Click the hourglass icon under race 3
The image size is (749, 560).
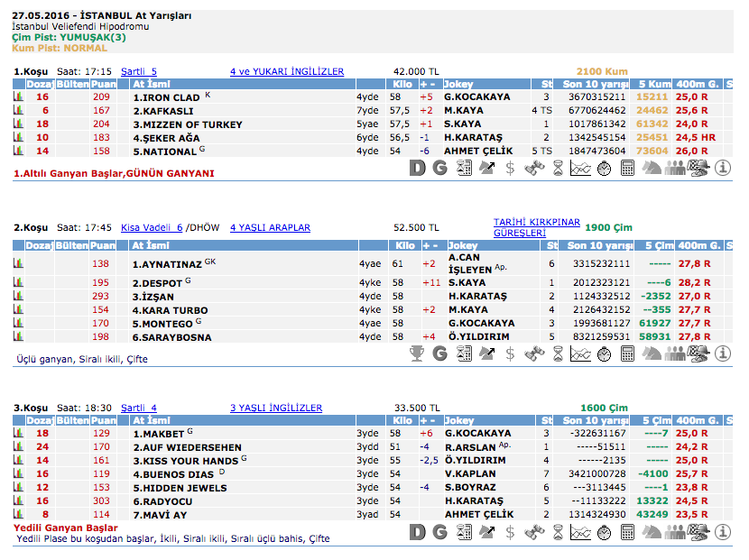(558, 533)
